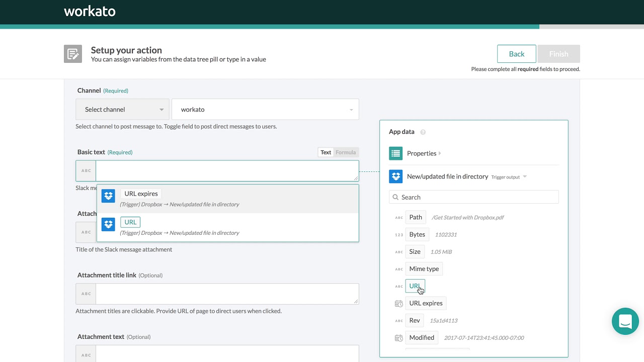Select the Bytes data pill
The width and height of the screenshot is (644, 362).
coord(417,234)
